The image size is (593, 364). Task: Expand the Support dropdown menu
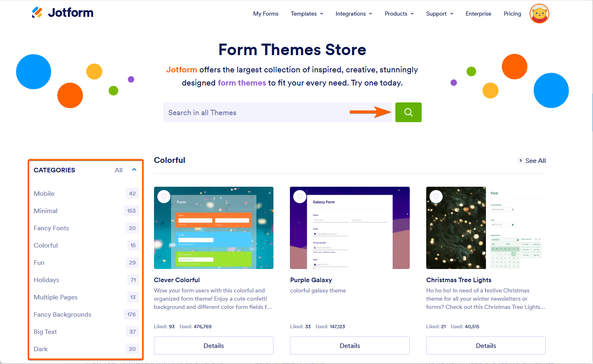pos(440,14)
